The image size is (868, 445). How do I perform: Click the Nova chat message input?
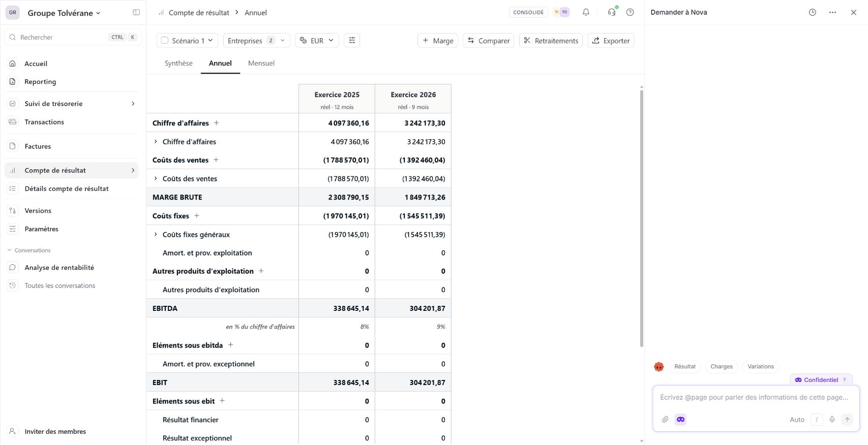click(756, 398)
